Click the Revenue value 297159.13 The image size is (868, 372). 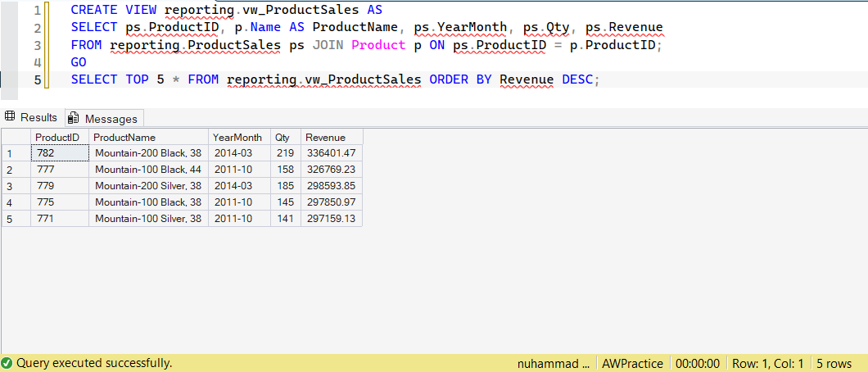click(x=332, y=218)
